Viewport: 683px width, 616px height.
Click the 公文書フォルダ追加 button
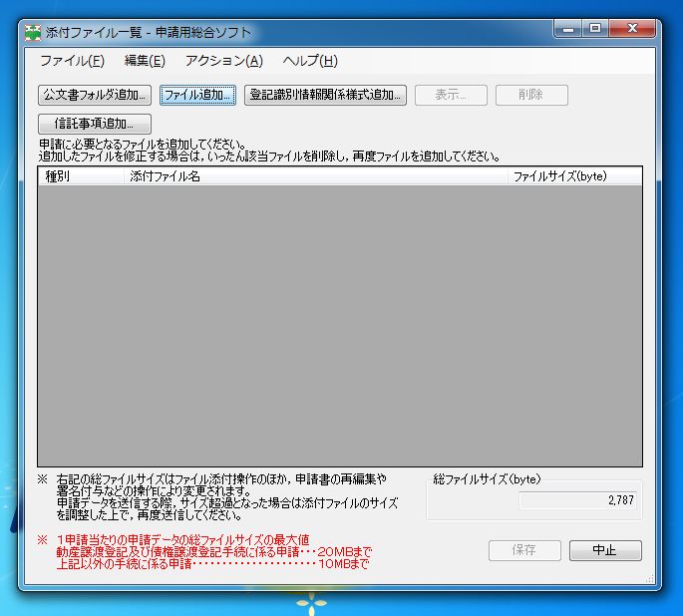click(x=94, y=96)
